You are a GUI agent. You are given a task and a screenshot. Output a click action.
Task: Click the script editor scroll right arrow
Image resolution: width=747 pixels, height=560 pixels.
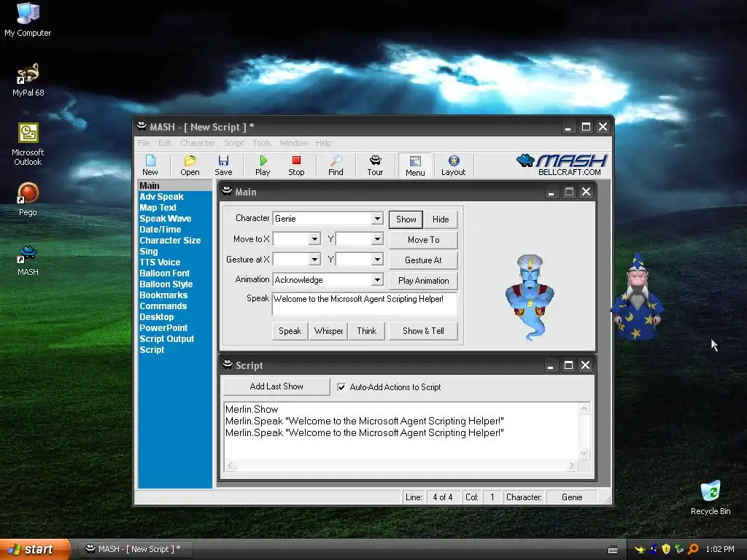click(571, 465)
